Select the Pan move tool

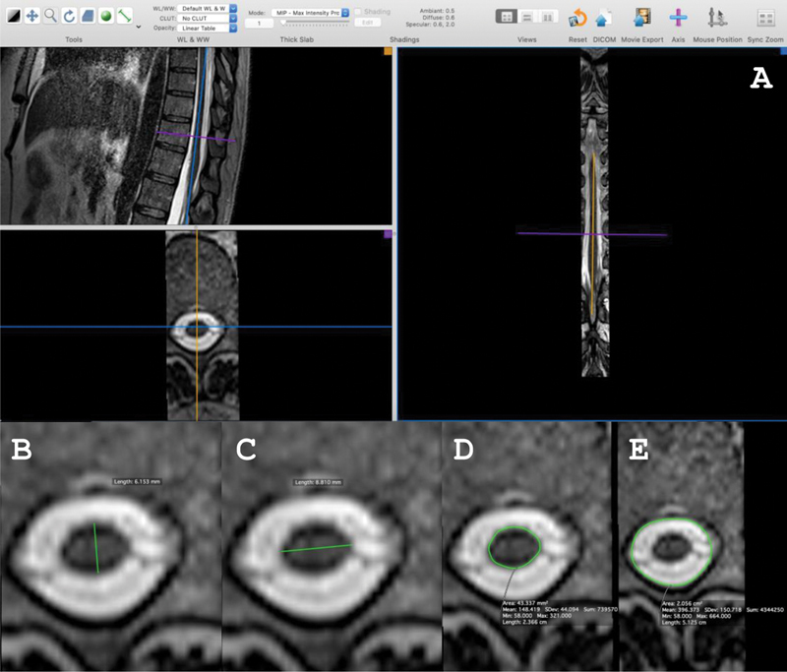click(x=31, y=16)
